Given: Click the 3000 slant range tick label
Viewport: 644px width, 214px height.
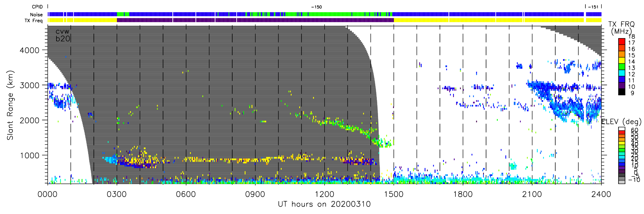Looking at the screenshot, I should coord(29,85).
